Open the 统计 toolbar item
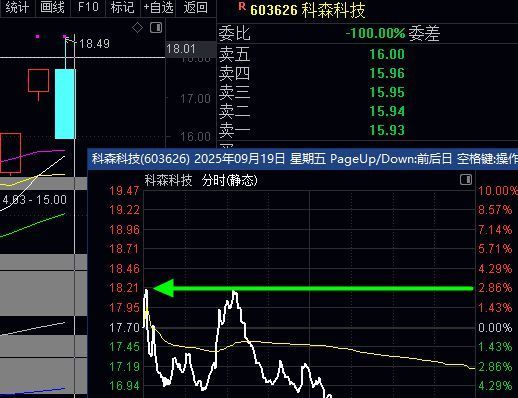This screenshot has height=398, width=518. (17, 7)
